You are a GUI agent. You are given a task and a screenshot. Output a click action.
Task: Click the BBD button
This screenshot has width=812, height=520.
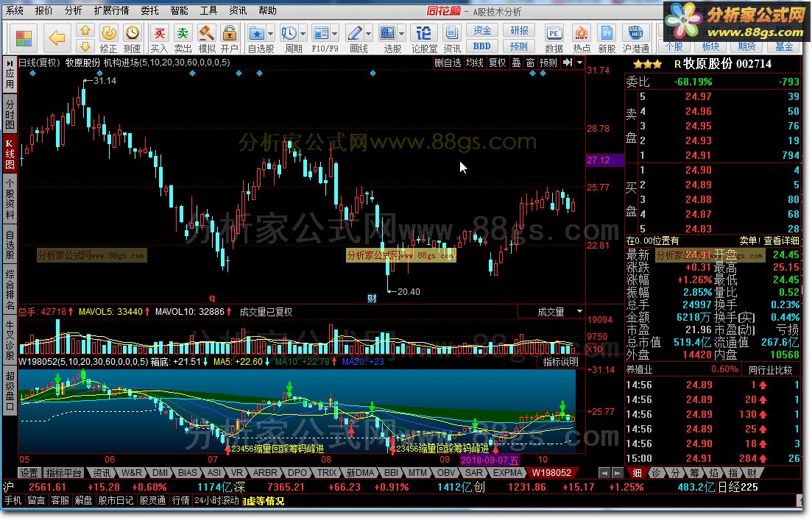tap(482, 46)
